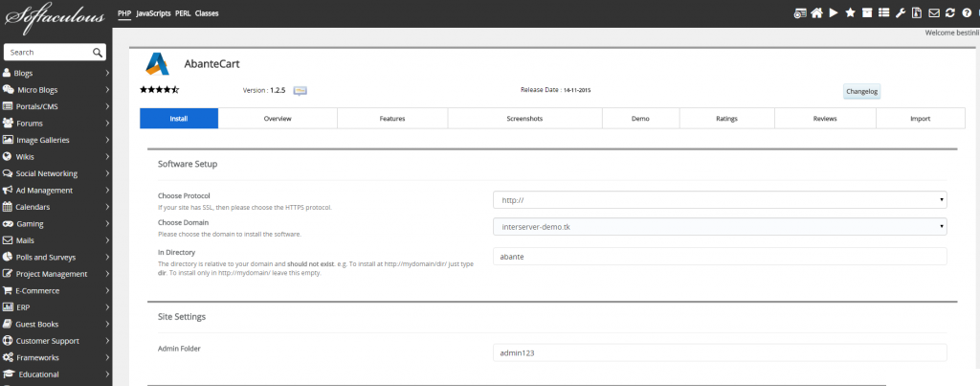980x386 pixels.
Task: Open the Educational category link
Action: pos(38,375)
